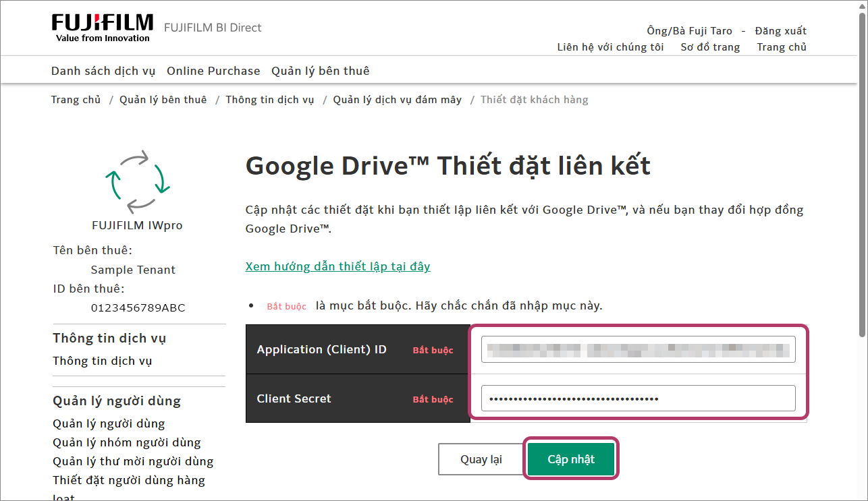The height and width of the screenshot is (501, 868).
Task: Click the Thông tin dịch vụ section heading
Action: click(x=109, y=338)
